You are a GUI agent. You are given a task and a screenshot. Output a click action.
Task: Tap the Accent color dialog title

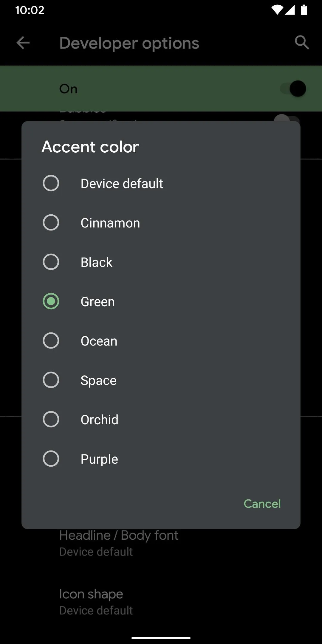90,147
